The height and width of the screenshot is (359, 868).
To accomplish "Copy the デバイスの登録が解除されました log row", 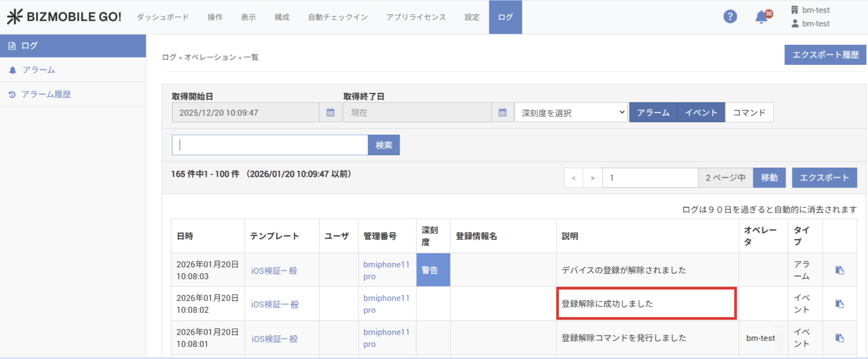I will click(x=839, y=270).
